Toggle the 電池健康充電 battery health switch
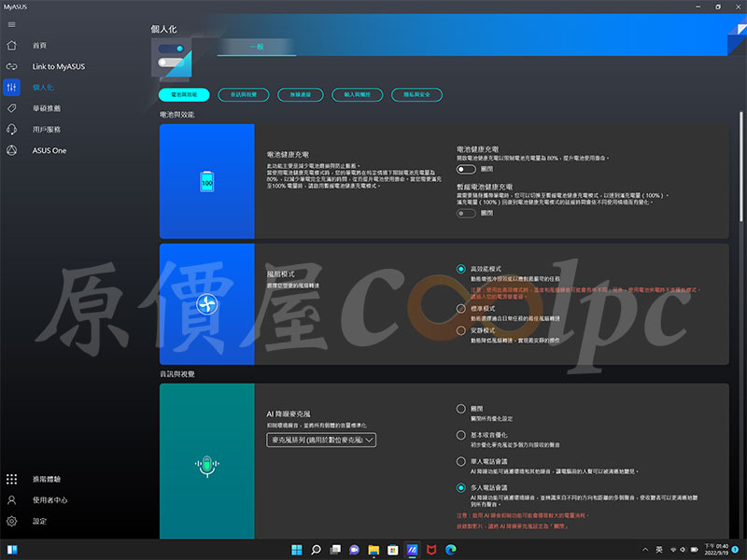The image size is (747, 560). click(466, 169)
